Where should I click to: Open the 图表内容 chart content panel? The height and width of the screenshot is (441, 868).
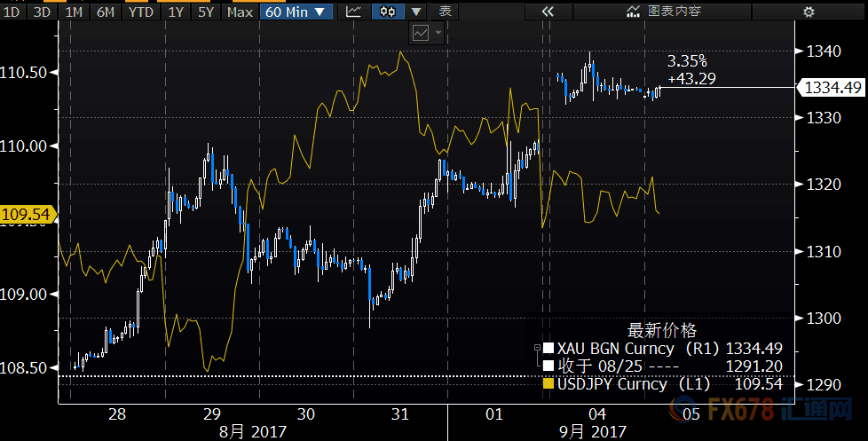coord(663,12)
